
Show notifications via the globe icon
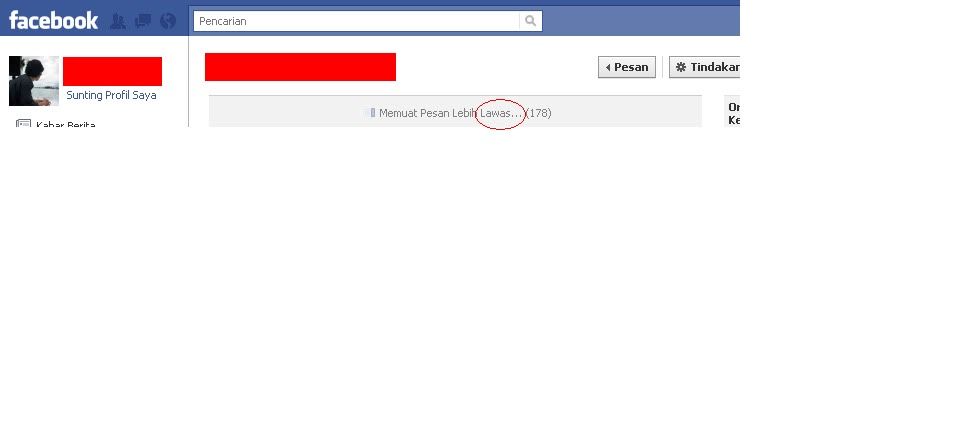click(168, 21)
